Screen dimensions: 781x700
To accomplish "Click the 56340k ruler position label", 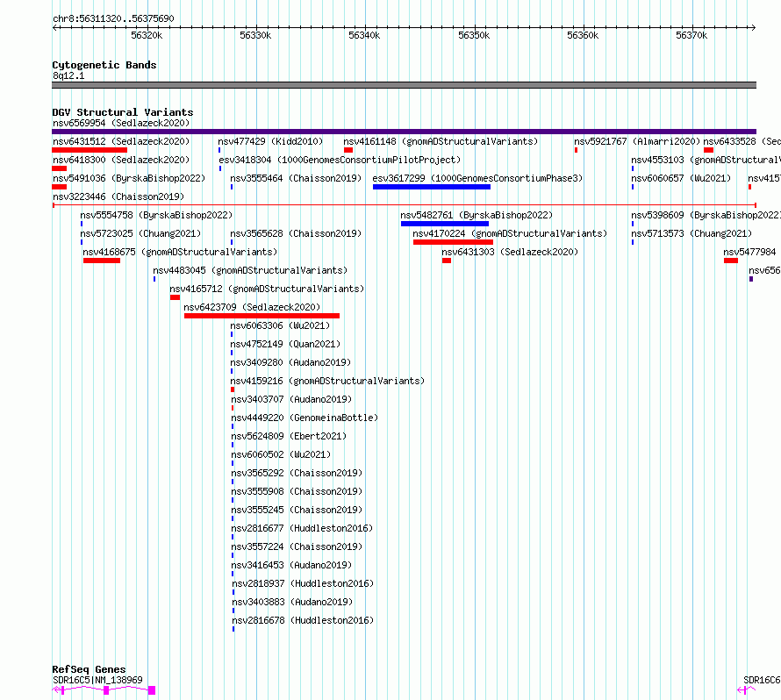I will coord(364,35).
